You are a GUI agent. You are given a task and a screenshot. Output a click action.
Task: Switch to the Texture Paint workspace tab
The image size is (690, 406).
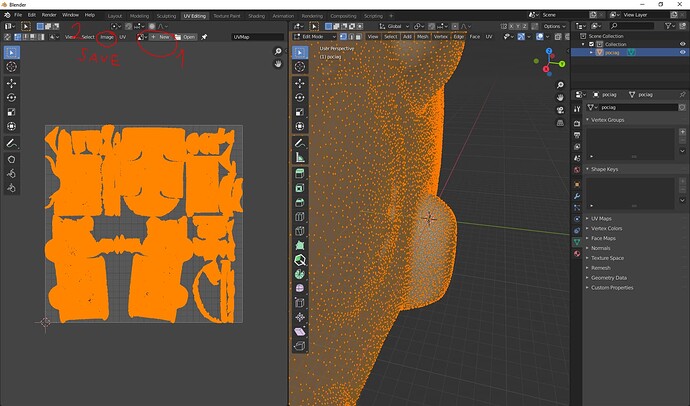coord(225,16)
